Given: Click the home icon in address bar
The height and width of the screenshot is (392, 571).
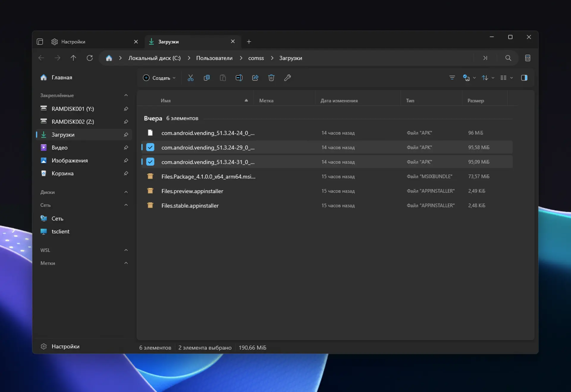Looking at the screenshot, I should (109, 58).
